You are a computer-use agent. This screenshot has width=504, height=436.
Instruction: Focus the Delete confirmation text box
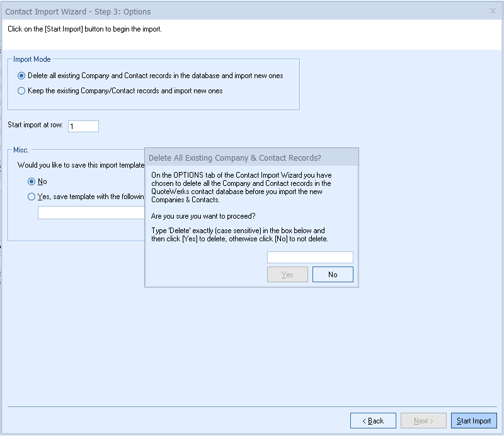(x=310, y=257)
